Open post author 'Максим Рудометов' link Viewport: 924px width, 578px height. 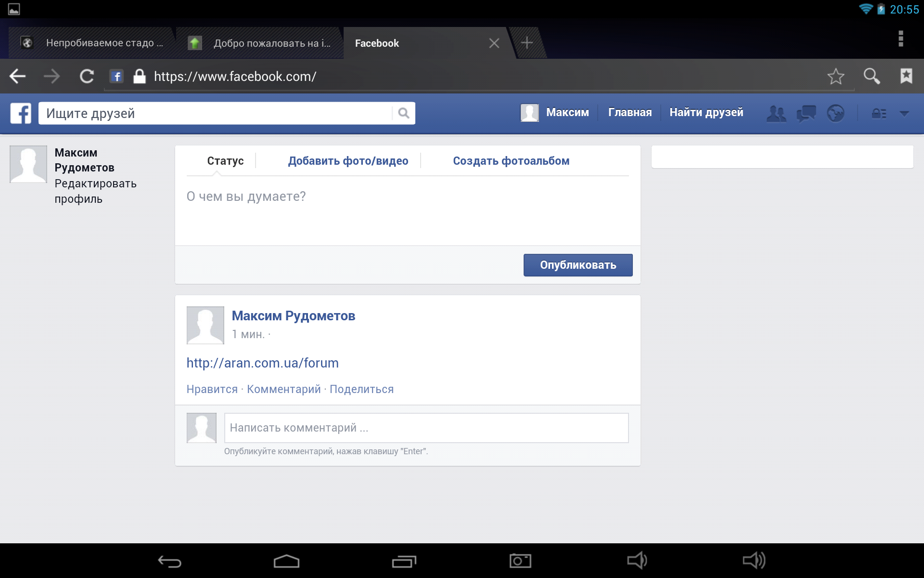294,316
